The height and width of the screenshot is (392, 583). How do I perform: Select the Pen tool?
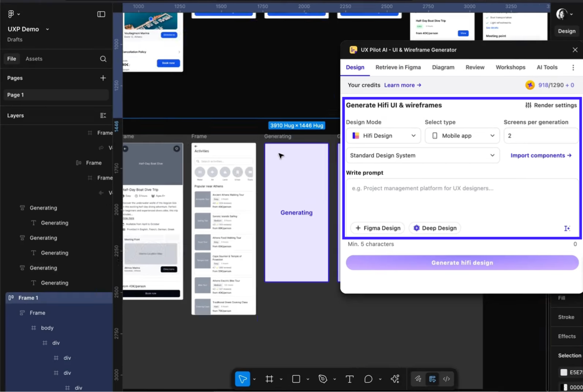[323, 379]
